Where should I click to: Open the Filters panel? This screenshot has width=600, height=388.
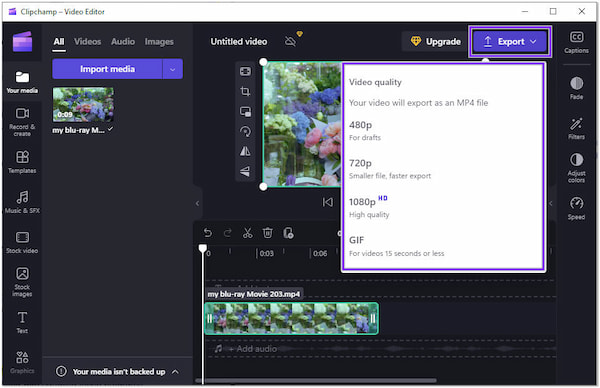576,128
